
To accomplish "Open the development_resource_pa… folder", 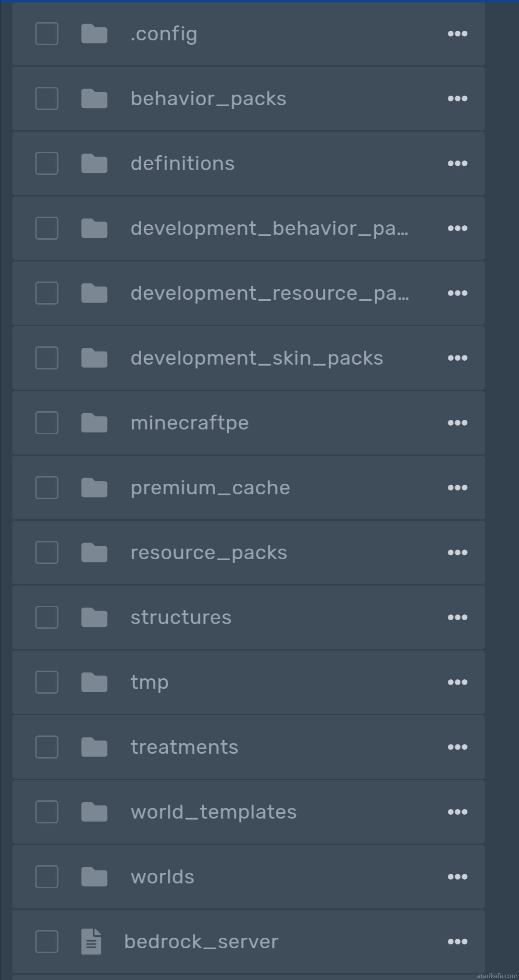I will click(270, 293).
